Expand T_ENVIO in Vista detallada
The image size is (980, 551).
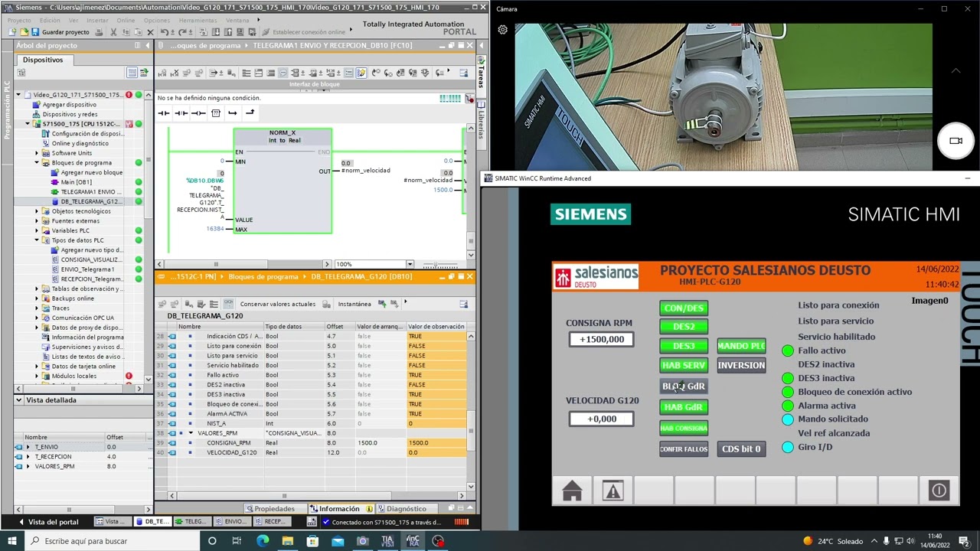coord(28,447)
